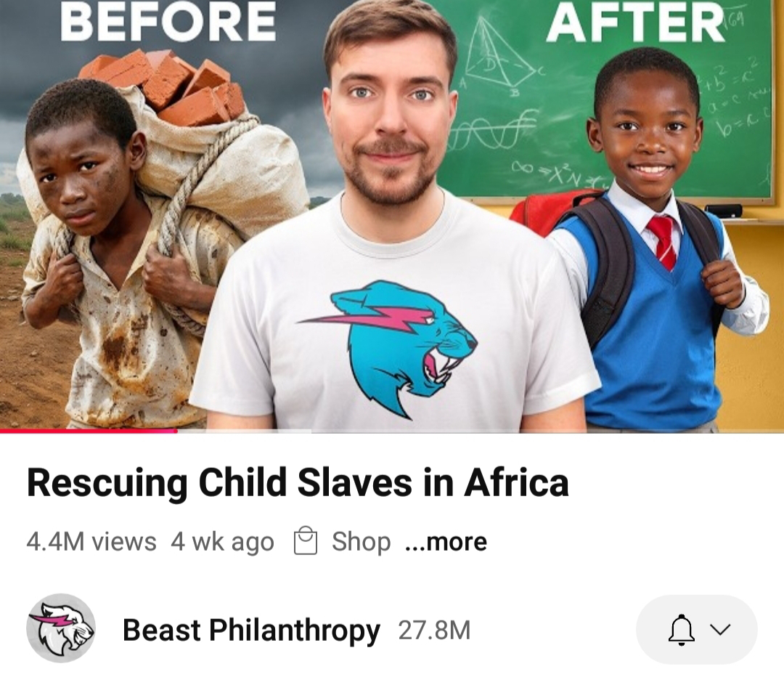Screen dimensions: 784x685
Task: Click the 4.4M views count
Action: point(91,541)
